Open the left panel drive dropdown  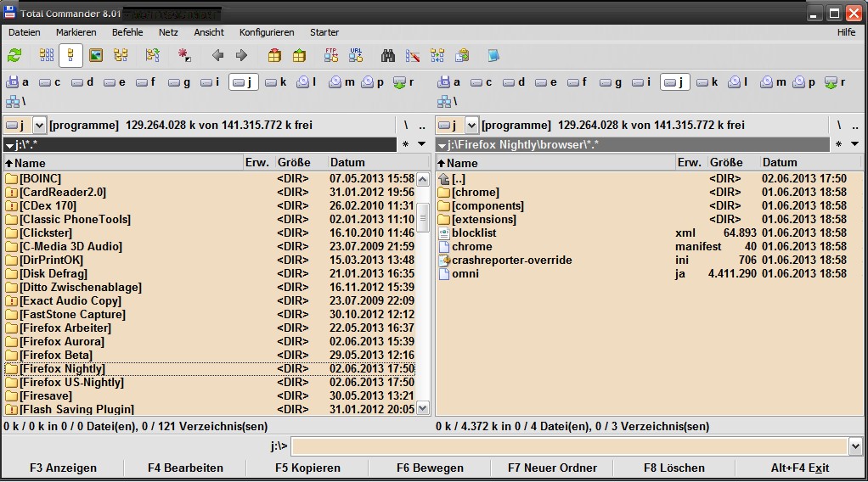click(x=39, y=125)
